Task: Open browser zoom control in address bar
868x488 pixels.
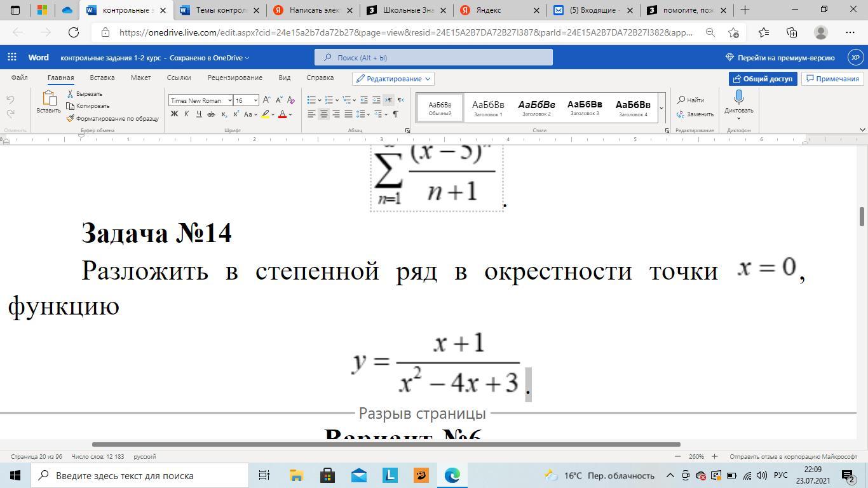Action: [x=710, y=32]
